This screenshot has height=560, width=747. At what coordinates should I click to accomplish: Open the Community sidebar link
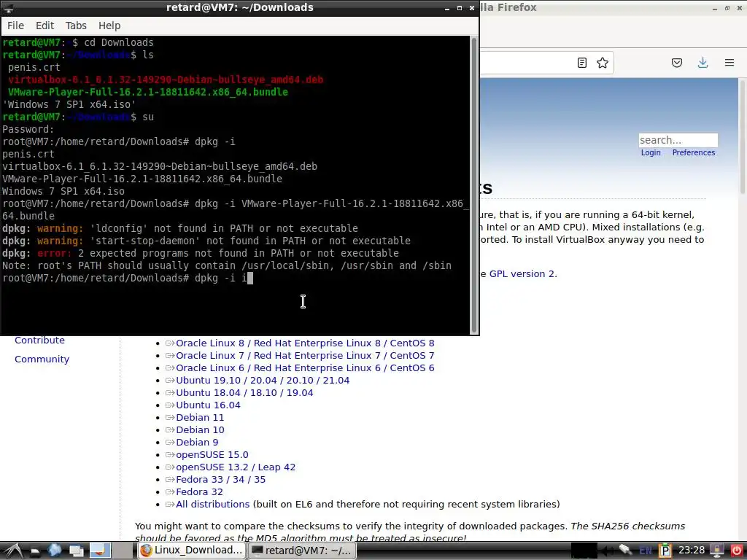pos(42,359)
